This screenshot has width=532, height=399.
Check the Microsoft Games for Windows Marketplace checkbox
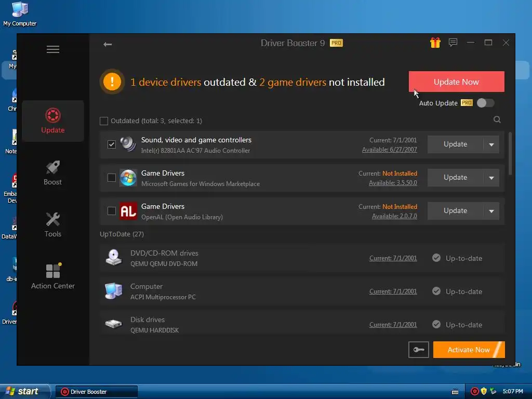pyautogui.click(x=111, y=178)
